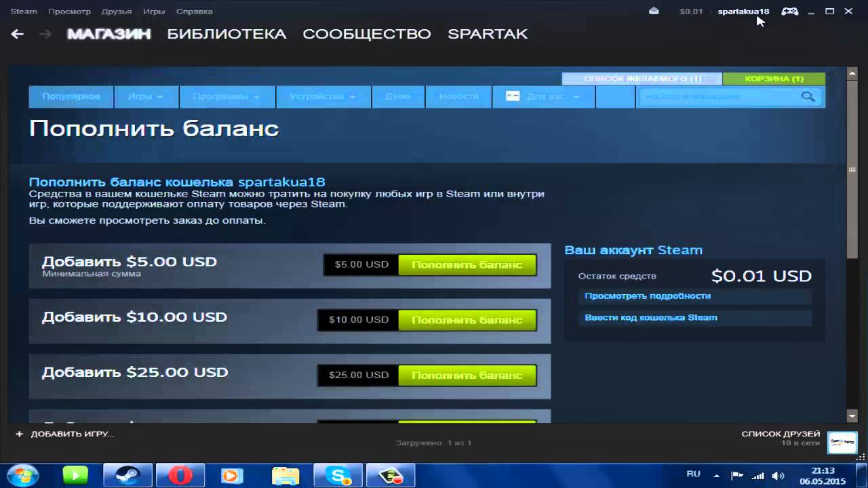Expand the Игры store dropdown
The height and width of the screenshot is (488, 868).
pyautogui.click(x=146, y=97)
